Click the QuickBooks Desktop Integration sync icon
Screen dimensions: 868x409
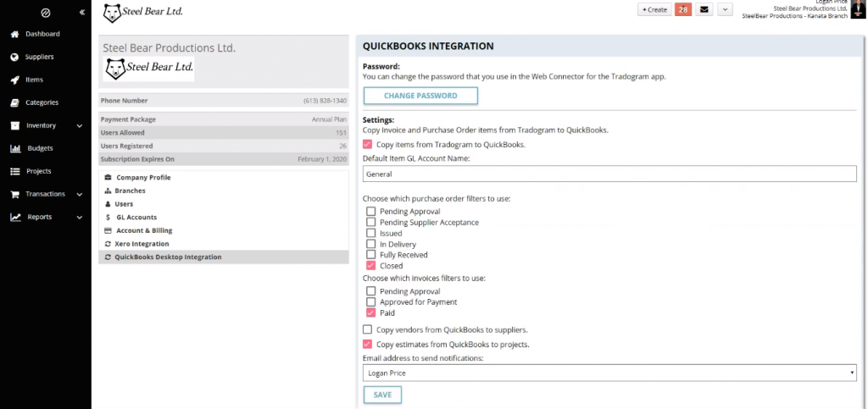(x=108, y=257)
